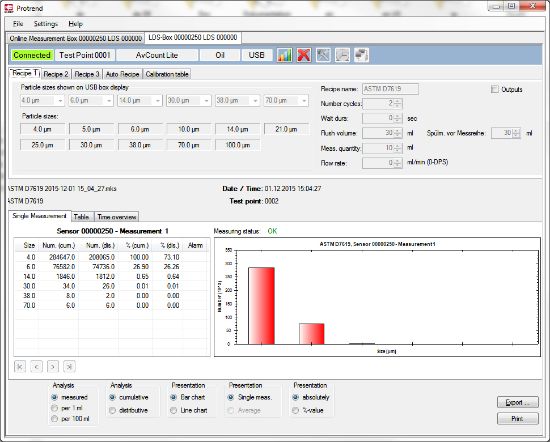Select Single meas. presentation option
550x442 pixels.
(x=230, y=397)
